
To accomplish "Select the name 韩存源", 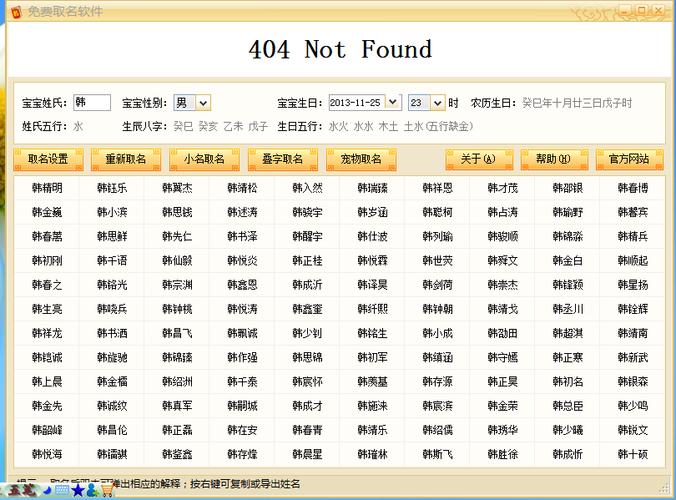I will coord(438,381).
